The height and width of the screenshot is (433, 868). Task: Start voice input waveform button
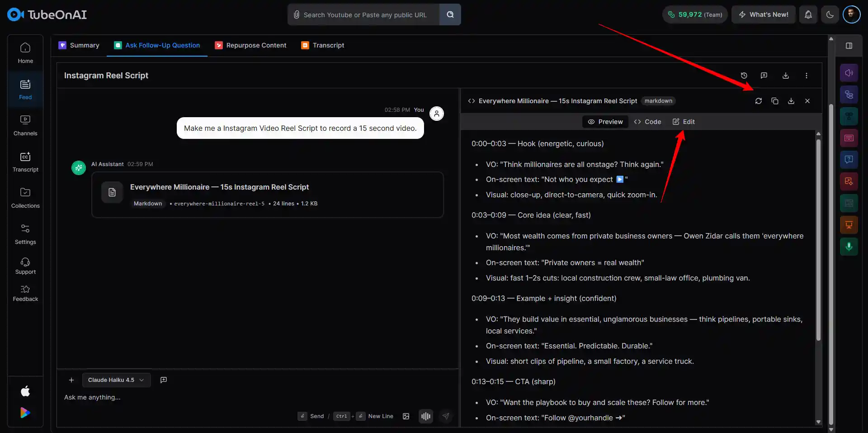[426, 416]
